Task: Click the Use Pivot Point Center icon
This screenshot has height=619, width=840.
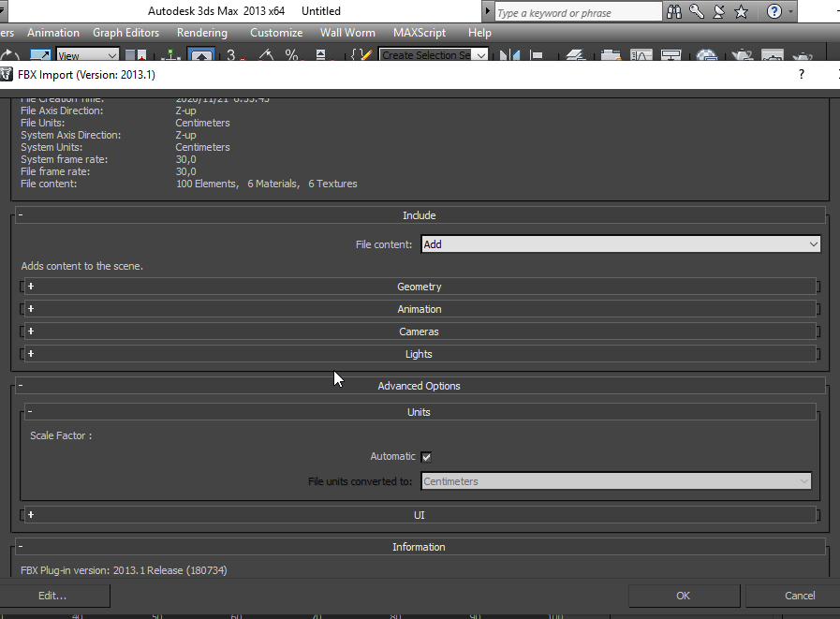Action: tap(136, 55)
